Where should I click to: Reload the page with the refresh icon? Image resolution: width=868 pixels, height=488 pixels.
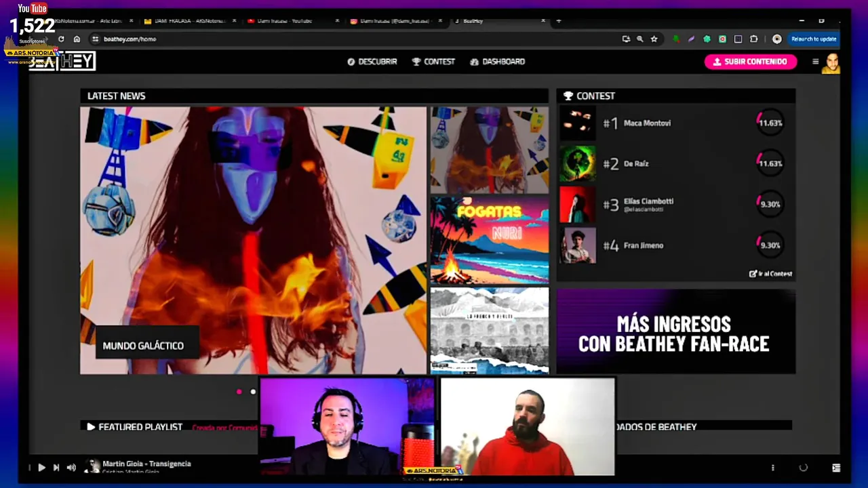(61, 39)
